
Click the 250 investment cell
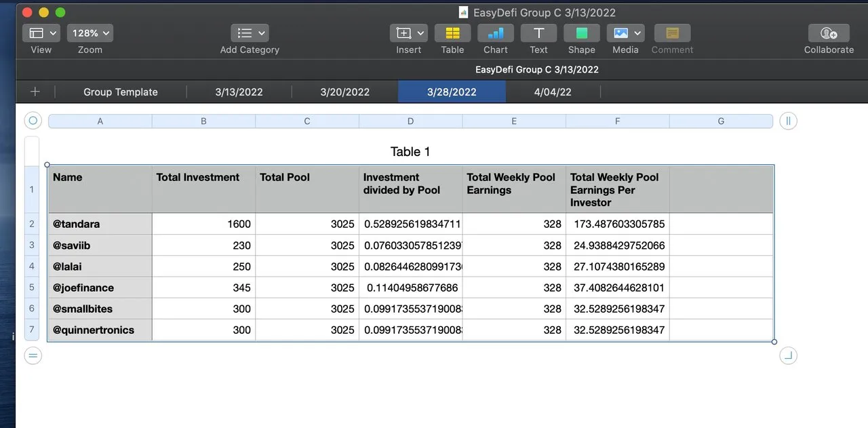[x=203, y=266]
